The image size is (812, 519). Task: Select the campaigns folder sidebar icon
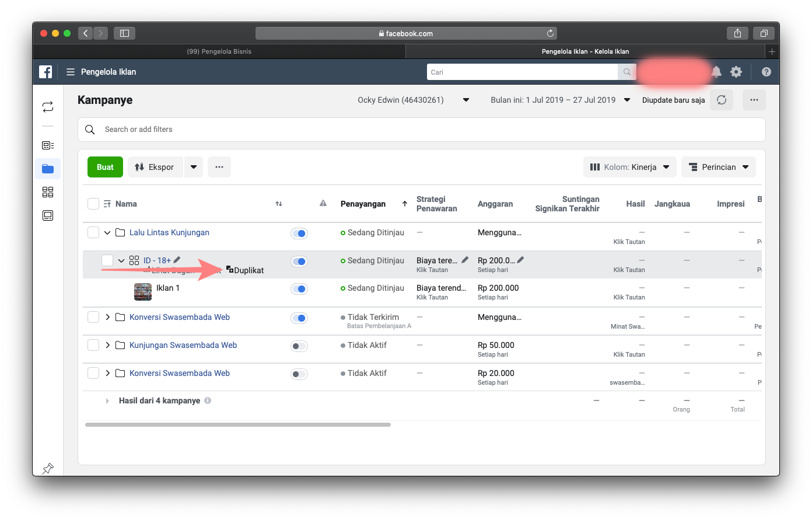(48, 169)
